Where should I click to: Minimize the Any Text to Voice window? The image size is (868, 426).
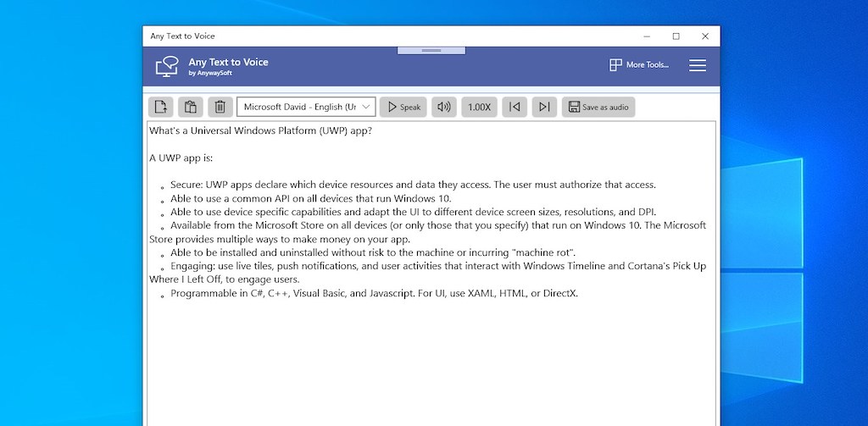(x=646, y=36)
